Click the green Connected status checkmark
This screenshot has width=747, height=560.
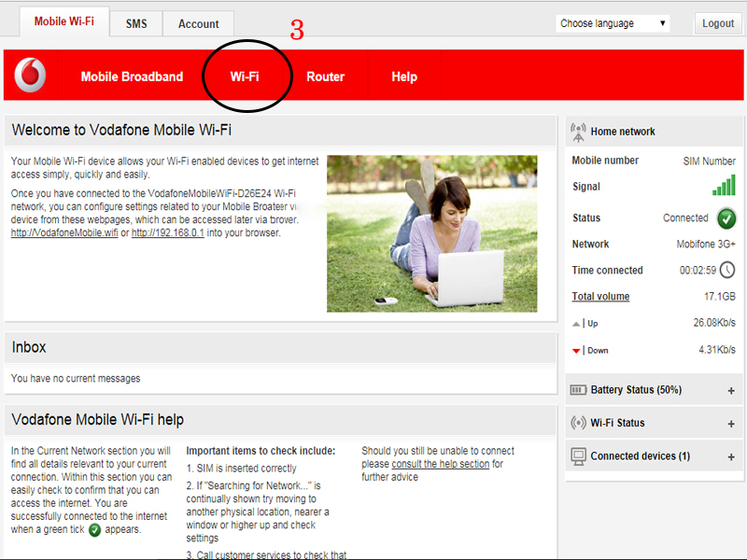tap(726, 218)
